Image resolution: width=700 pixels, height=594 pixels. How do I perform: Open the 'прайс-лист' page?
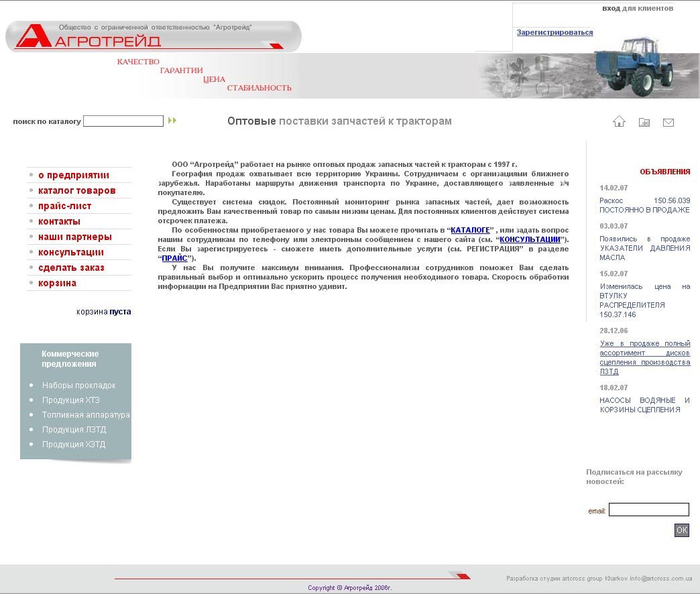[65, 206]
